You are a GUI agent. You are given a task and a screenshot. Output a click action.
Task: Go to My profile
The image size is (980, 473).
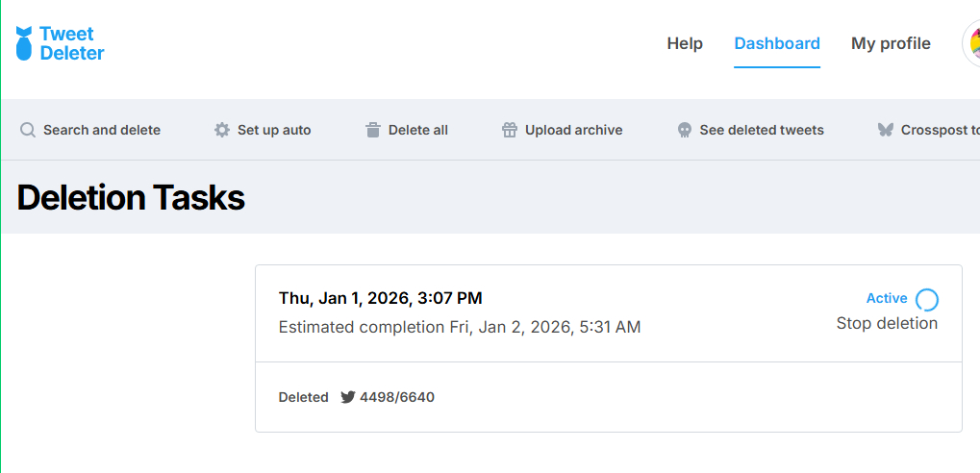pos(891,43)
